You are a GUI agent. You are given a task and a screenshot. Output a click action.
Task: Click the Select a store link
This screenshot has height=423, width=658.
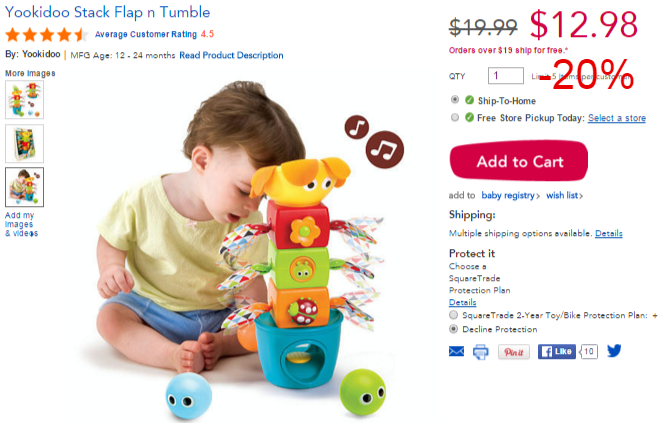pos(617,118)
